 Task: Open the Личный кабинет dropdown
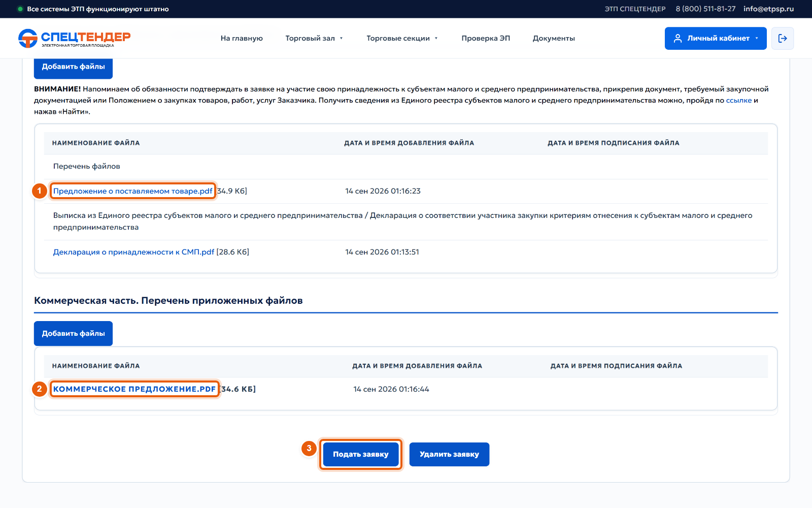coord(716,38)
